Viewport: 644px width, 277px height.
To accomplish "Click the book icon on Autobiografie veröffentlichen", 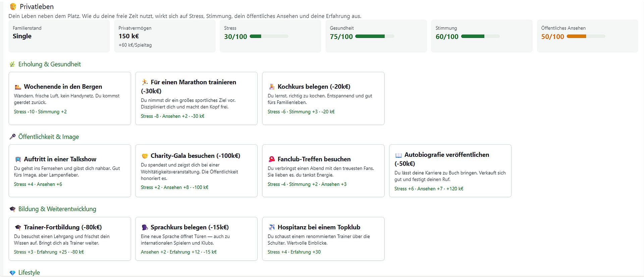I will click(x=398, y=155).
